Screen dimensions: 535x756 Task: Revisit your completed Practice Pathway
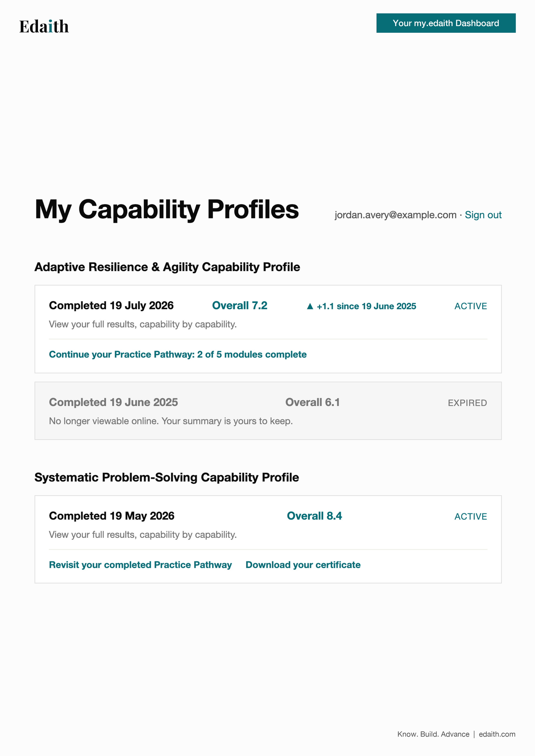tap(140, 565)
